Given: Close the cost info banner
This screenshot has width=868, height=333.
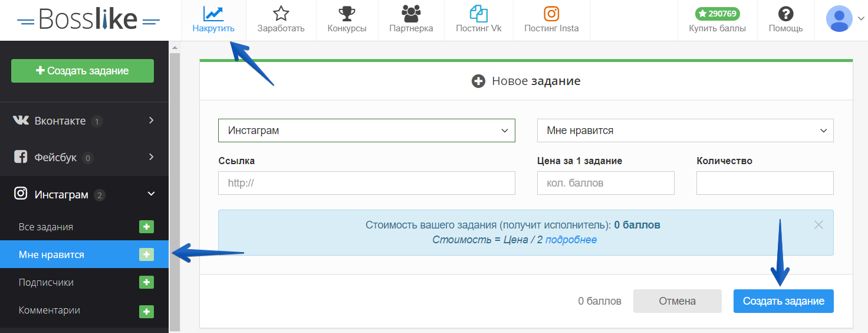Looking at the screenshot, I should [x=818, y=224].
